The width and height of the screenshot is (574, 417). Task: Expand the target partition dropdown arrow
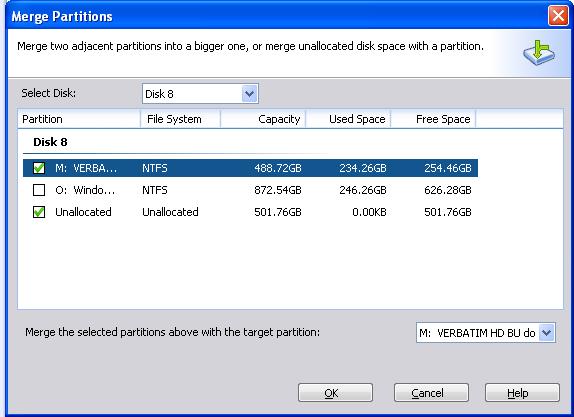tap(547, 333)
